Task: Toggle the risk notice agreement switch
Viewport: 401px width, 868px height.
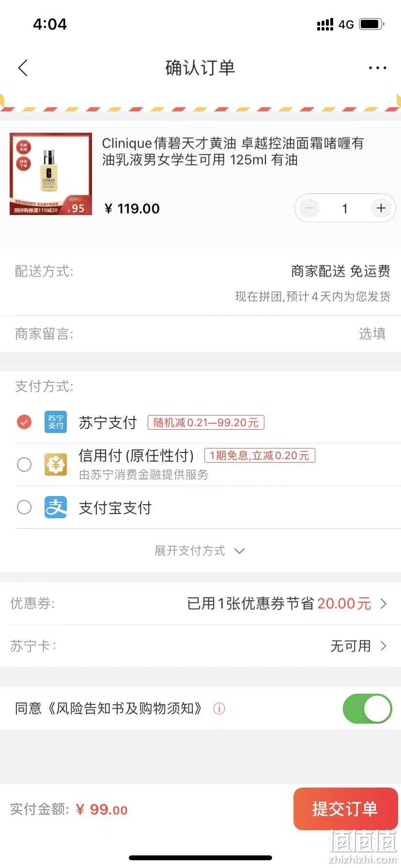Action: click(x=367, y=709)
